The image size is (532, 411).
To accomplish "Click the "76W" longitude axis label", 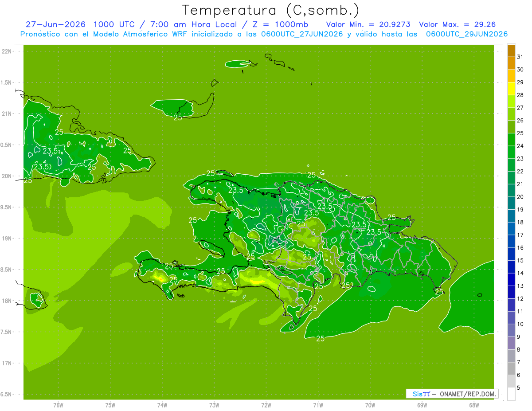I will [58, 405].
